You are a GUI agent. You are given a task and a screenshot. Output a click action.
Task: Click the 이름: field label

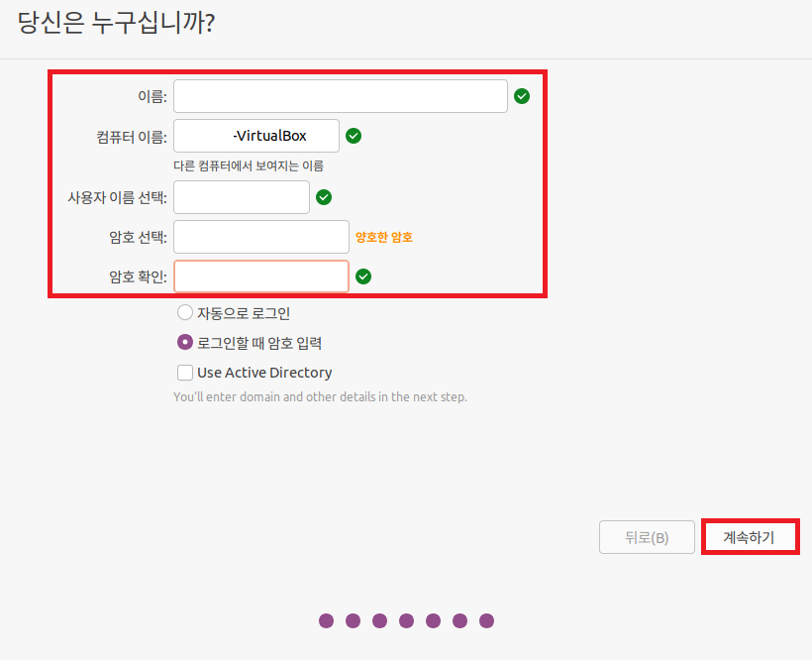point(152,96)
